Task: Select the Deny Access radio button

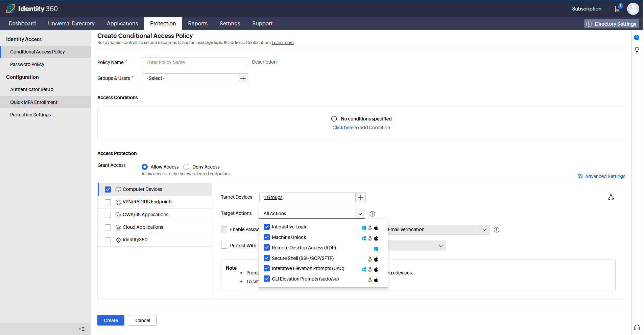Action: click(186, 167)
